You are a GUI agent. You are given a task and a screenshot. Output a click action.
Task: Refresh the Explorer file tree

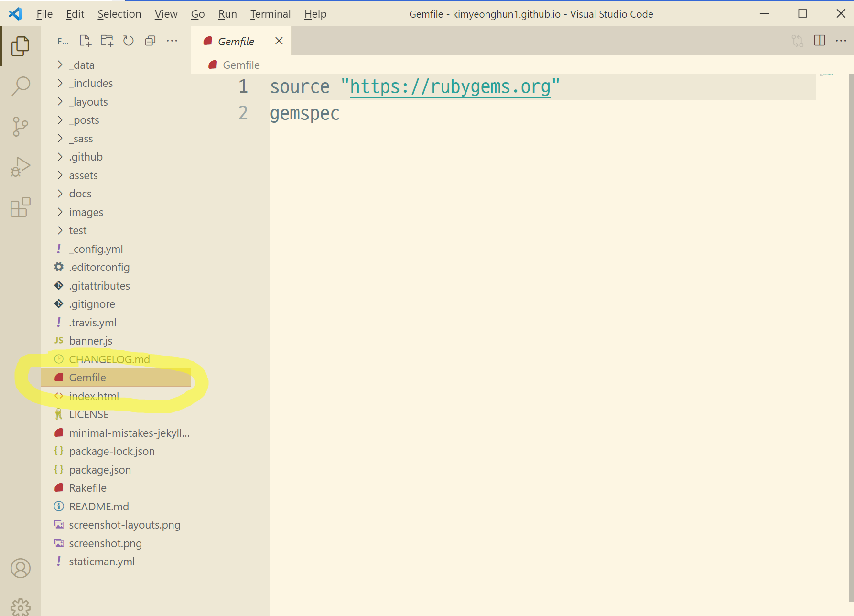pyautogui.click(x=128, y=41)
